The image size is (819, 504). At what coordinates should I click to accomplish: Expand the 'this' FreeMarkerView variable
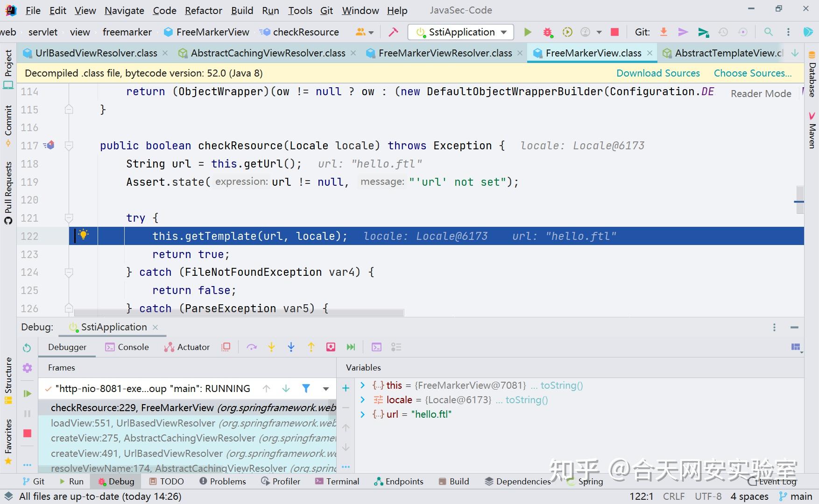coord(362,385)
